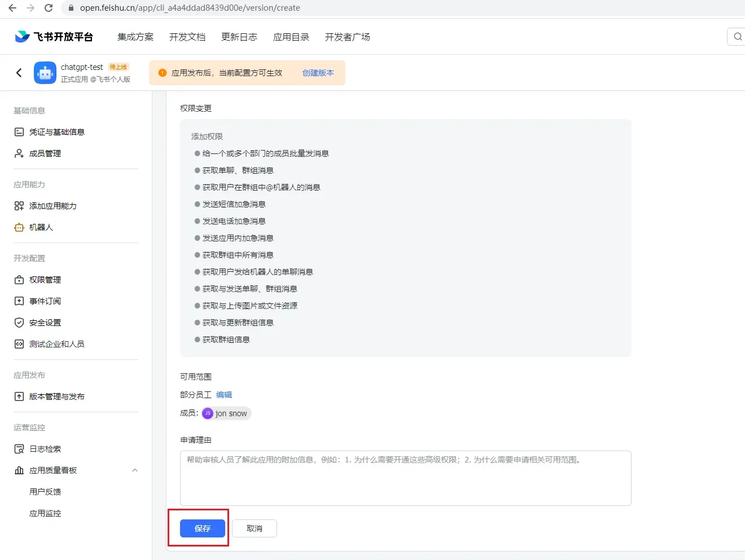The image size is (745, 560).
Task: Click the 创建版本 link
Action: (x=318, y=73)
